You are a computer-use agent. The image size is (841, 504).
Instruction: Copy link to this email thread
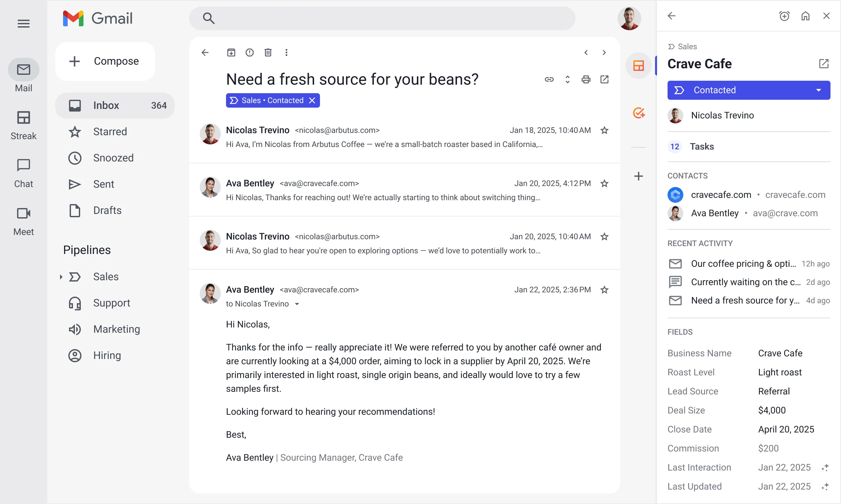(x=549, y=79)
